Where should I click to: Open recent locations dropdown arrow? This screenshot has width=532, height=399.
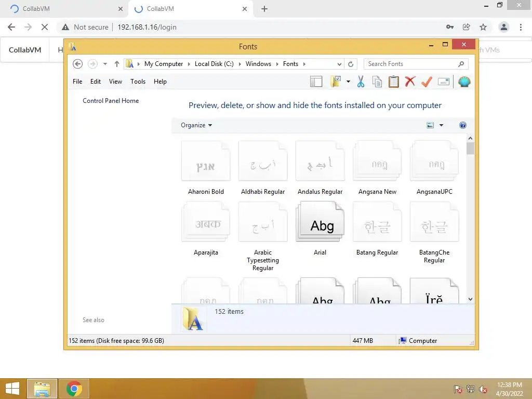point(105,64)
